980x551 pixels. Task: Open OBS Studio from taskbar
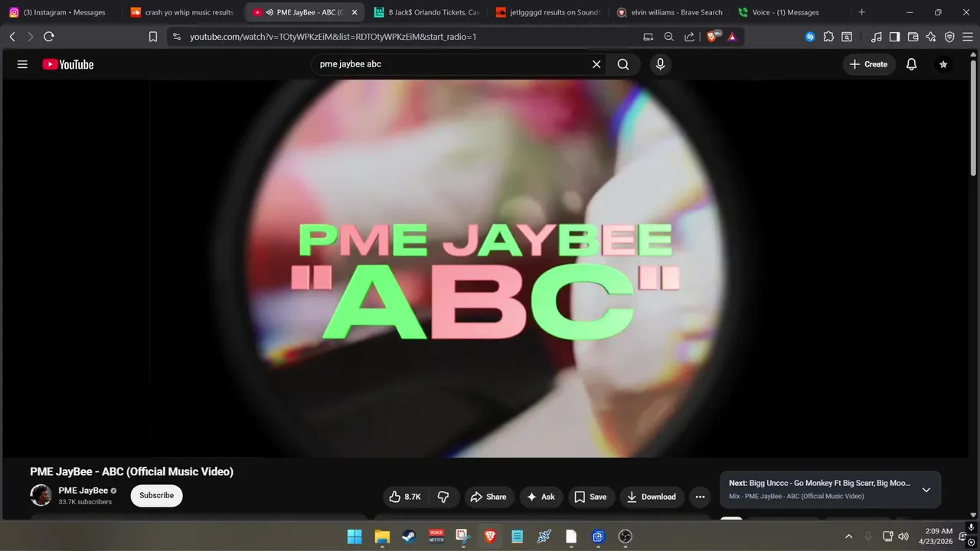[626, 536]
